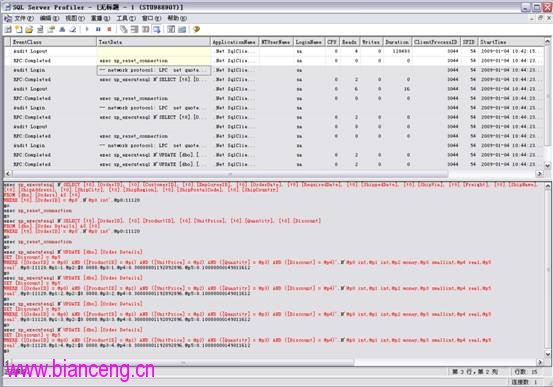Click the TextData column header
This screenshot has width=553, height=387.
pos(153,42)
